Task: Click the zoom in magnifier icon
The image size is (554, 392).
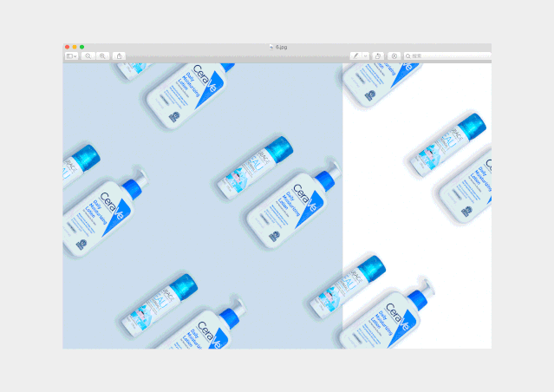Action: (102, 56)
